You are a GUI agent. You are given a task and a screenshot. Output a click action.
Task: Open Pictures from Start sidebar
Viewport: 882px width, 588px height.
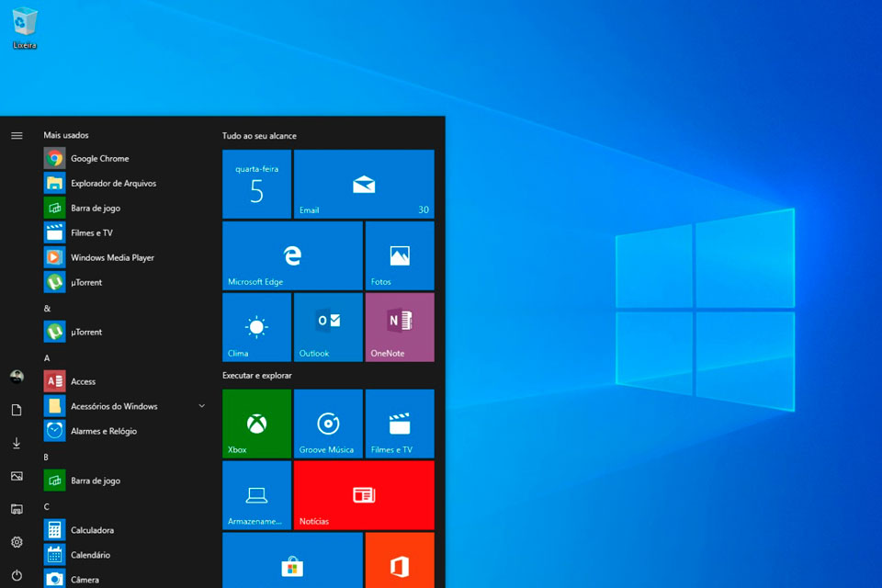coord(17,477)
